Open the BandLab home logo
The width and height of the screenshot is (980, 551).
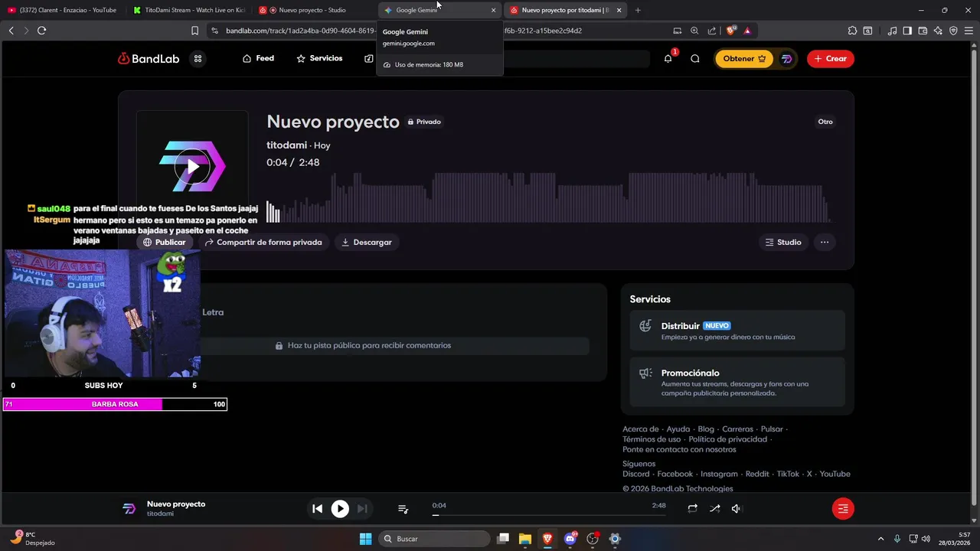(149, 58)
